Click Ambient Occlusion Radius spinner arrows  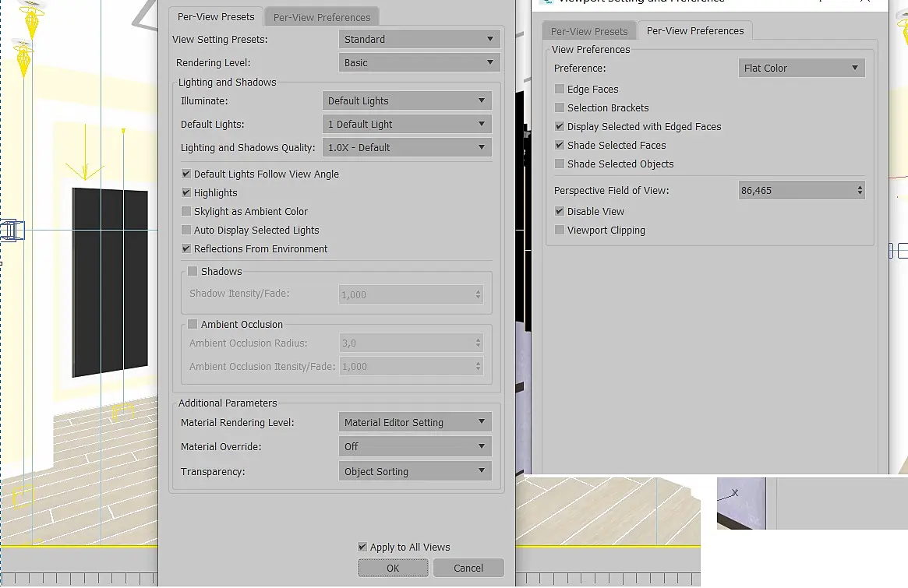tap(479, 343)
